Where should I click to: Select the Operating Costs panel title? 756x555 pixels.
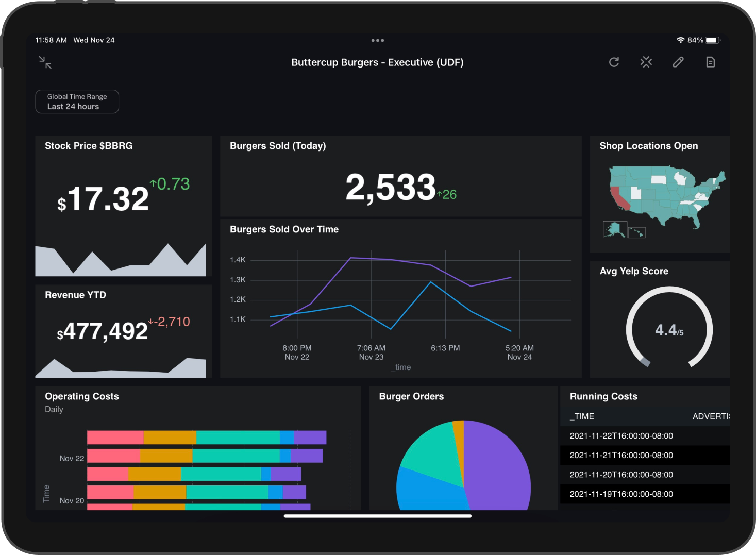82,396
